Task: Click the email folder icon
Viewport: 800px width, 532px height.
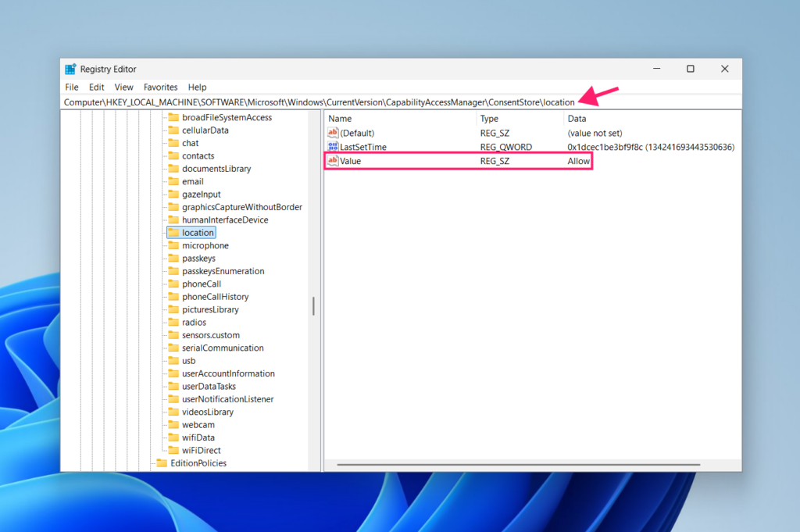Action: (173, 181)
